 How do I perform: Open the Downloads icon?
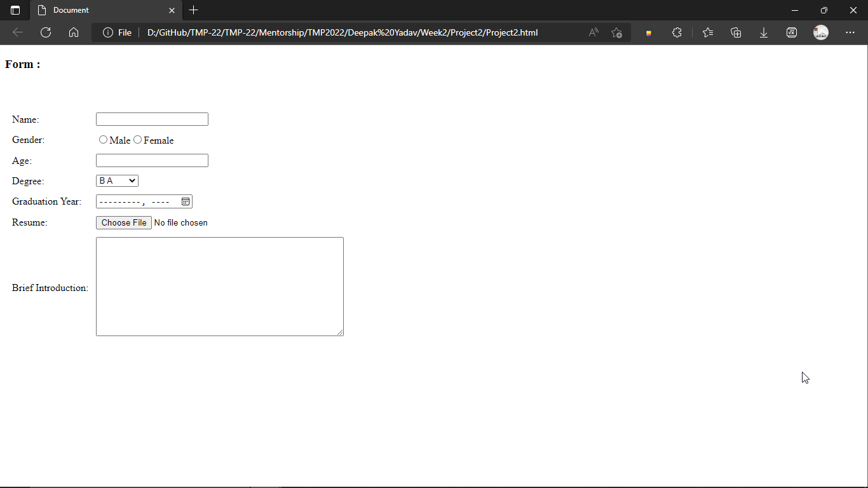tap(764, 32)
